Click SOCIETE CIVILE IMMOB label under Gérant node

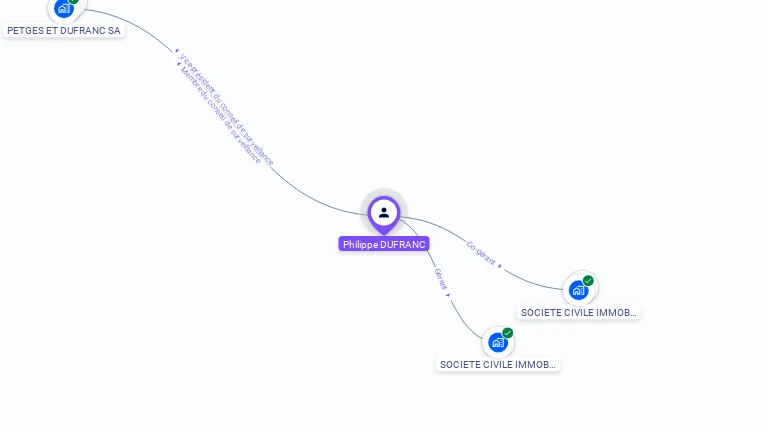click(498, 364)
